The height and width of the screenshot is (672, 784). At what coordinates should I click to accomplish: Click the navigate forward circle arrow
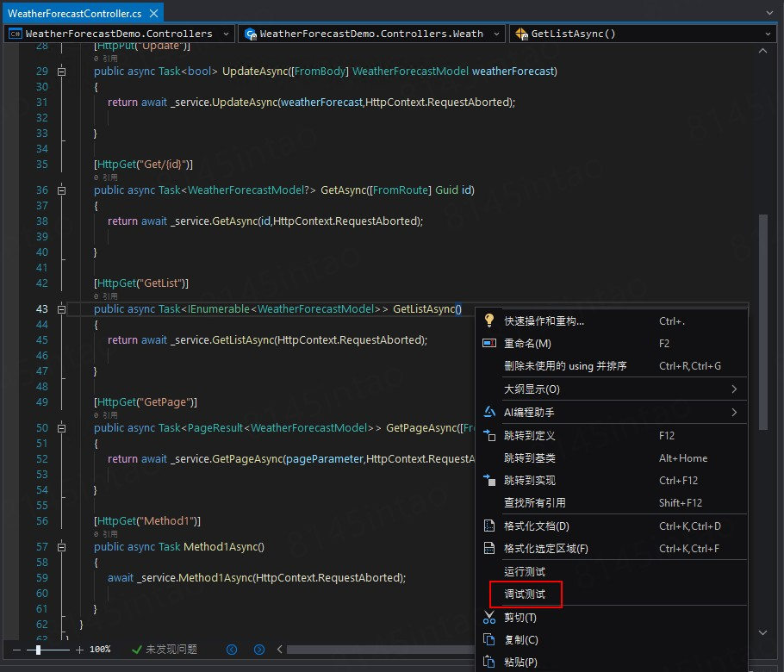click(x=259, y=650)
